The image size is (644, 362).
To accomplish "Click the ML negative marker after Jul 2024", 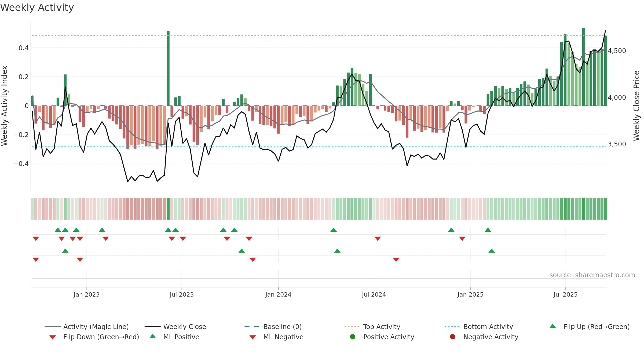I will (396, 260).
